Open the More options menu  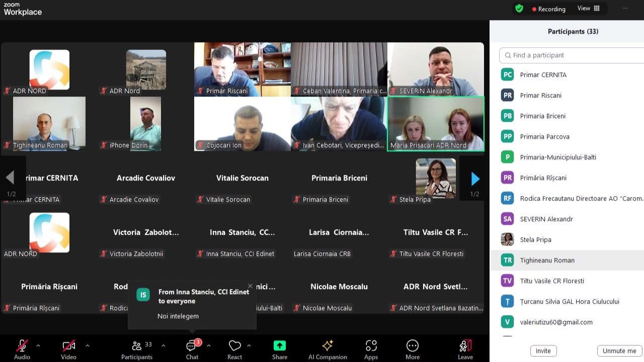[x=413, y=349]
